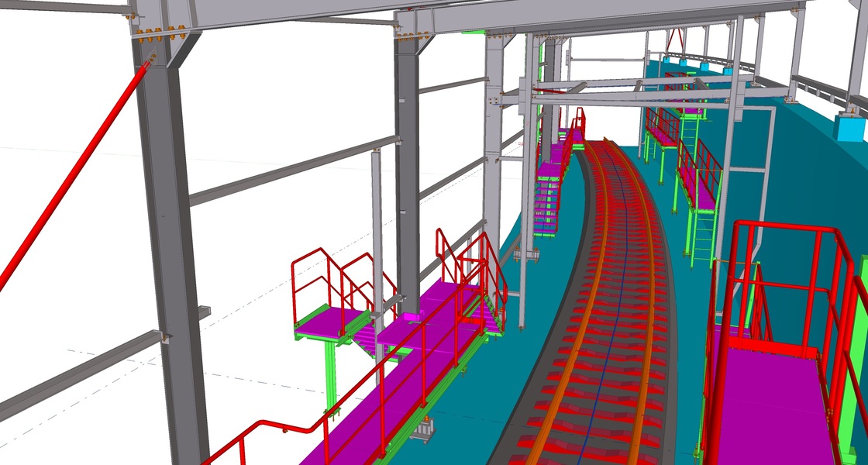
Task: Click the light blue bracket atop the wall
Action: (849, 126)
